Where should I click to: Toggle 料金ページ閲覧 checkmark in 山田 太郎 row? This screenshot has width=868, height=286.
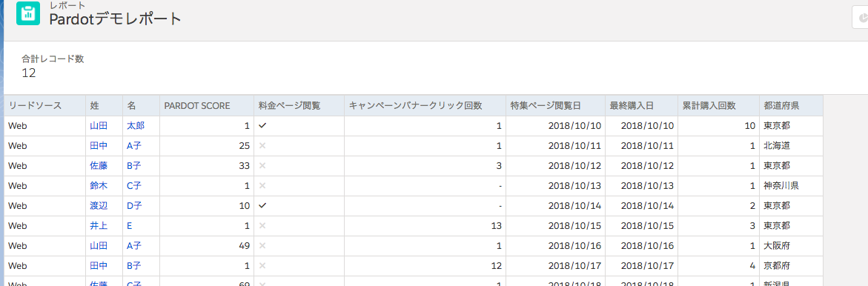pyautogui.click(x=262, y=125)
